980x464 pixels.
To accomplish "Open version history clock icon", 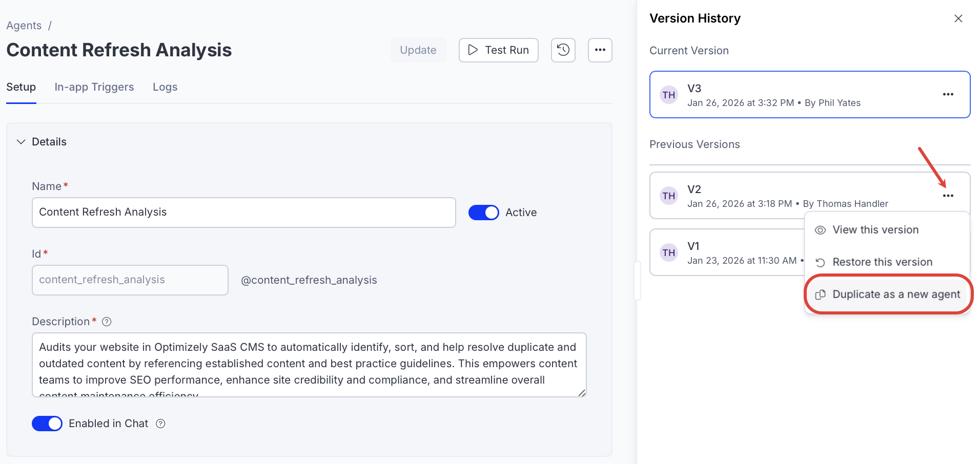I will (x=563, y=50).
